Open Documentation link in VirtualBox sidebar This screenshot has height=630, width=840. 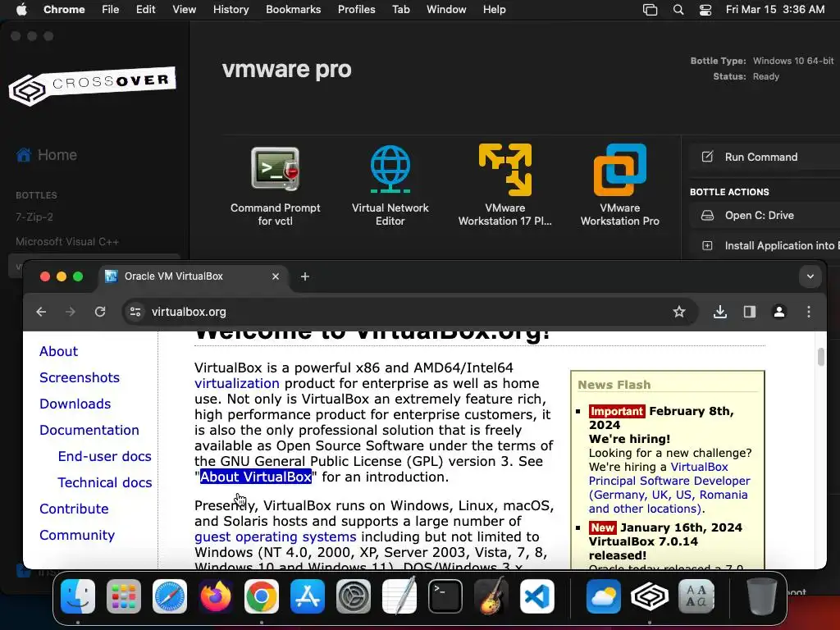89,430
